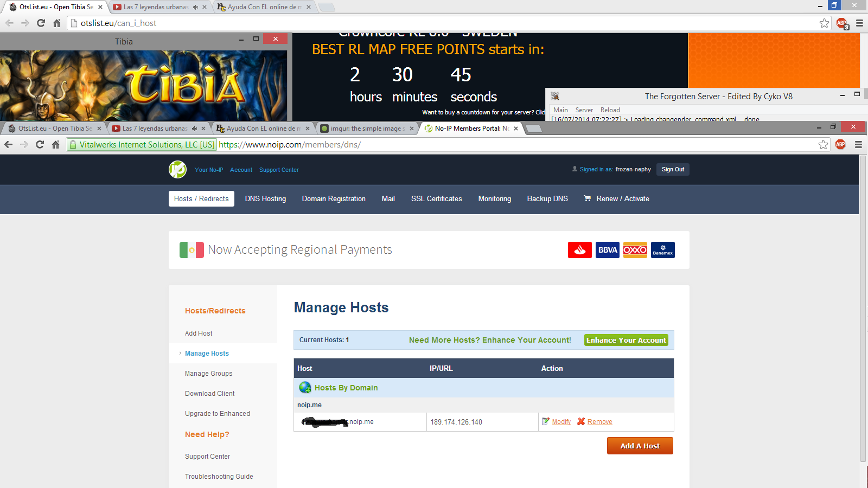Click the signed-in user silhouette icon
The image size is (868, 488).
(x=575, y=169)
